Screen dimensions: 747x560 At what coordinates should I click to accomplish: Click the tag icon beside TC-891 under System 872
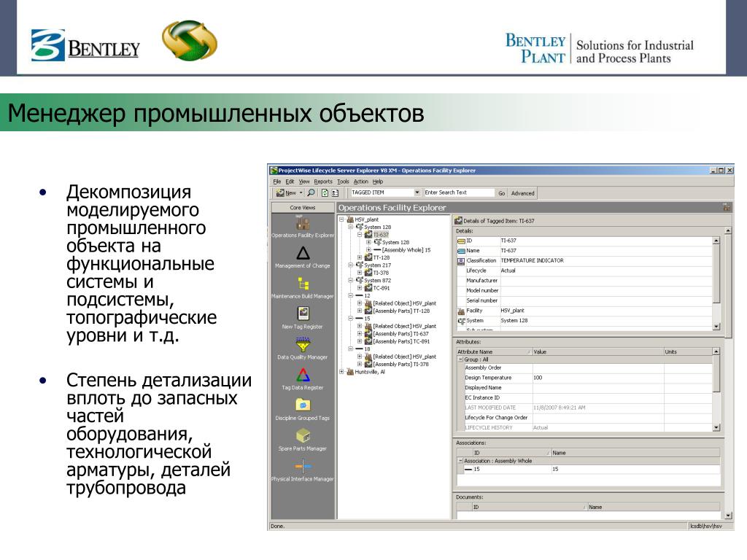pyautogui.click(x=368, y=288)
